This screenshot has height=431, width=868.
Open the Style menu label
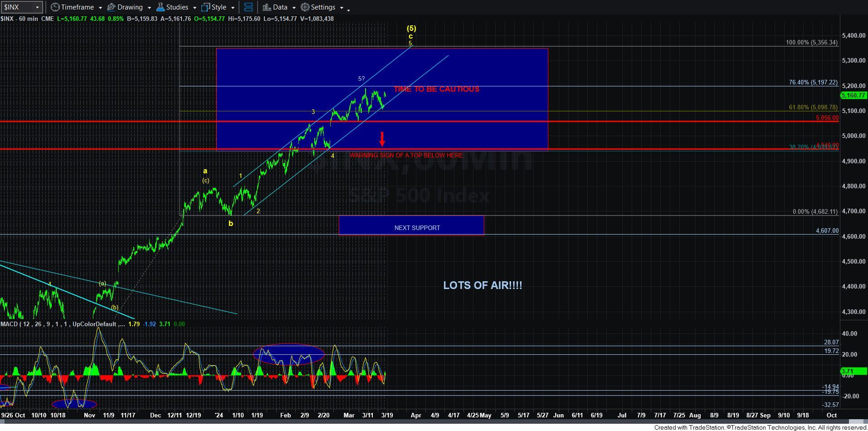(219, 7)
